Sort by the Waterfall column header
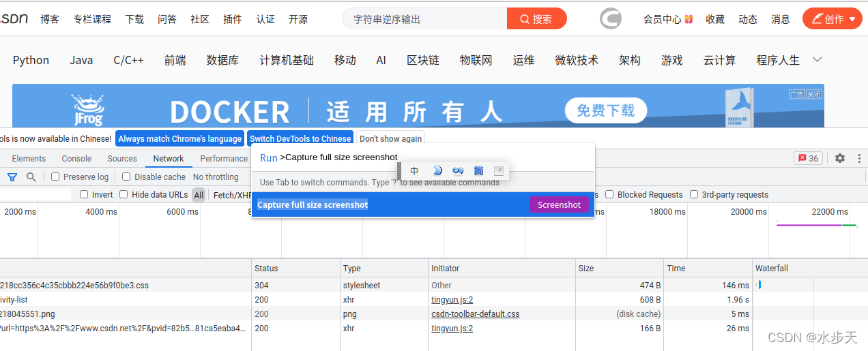Viewport: 868px width, 351px height. pos(809,268)
